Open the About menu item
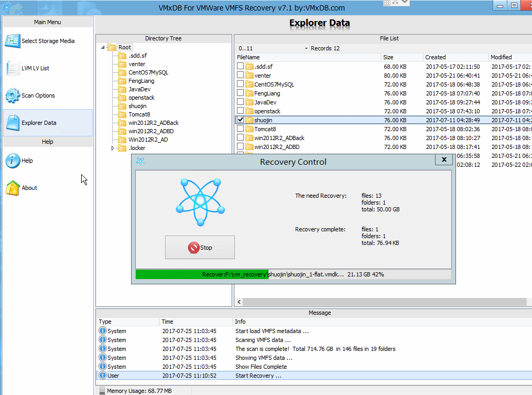The image size is (532, 395). coord(48,188)
